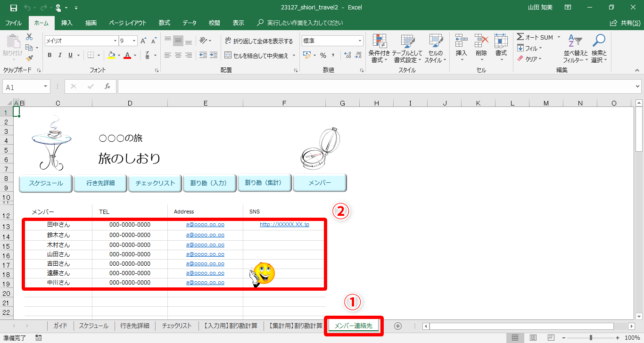Expand the formula bar
Screen dimensions: 644x343
pos(638,87)
